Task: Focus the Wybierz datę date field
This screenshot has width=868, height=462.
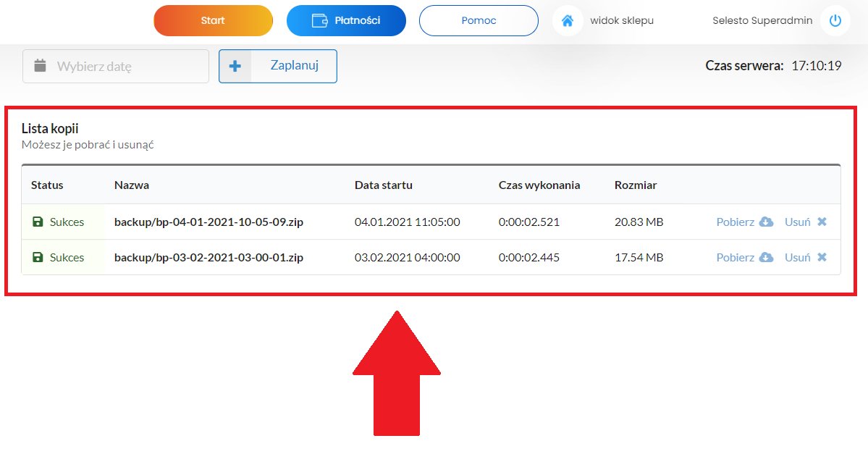Action: point(116,67)
